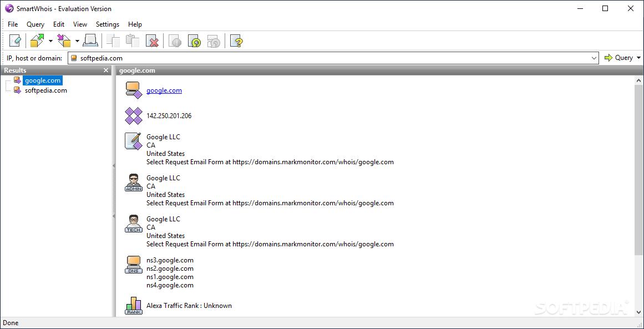Click the tree icon next to google.com
This screenshot has width=644, height=329.
pyautogui.click(x=17, y=80)
